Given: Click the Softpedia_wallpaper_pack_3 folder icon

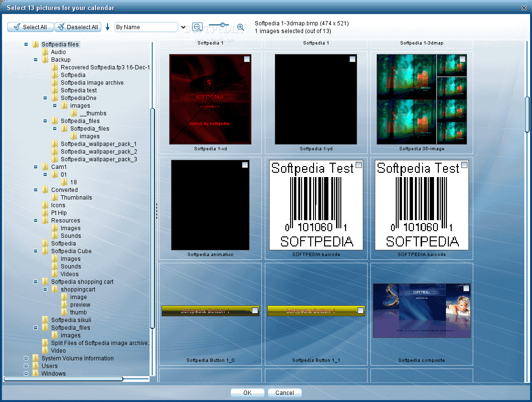Looking at the screenshot, I should coord(54,159).
